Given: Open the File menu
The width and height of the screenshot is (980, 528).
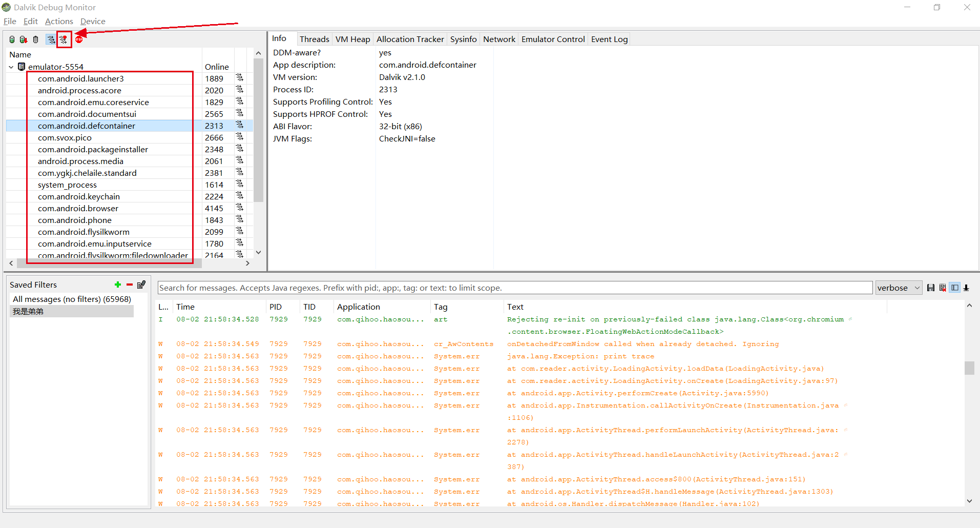Looking at the screenshot, I should coord(10,21).
